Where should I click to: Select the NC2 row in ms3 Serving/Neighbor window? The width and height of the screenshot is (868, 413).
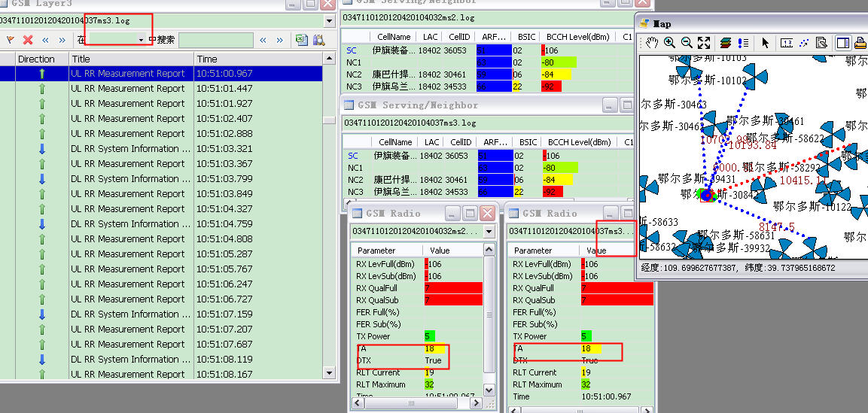[x=489, y=180]
